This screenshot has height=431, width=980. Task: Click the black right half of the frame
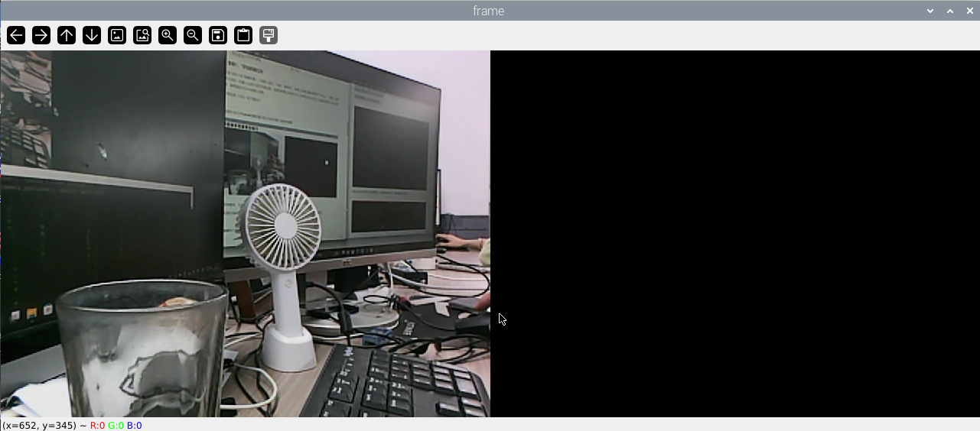(x=734, y=234)
